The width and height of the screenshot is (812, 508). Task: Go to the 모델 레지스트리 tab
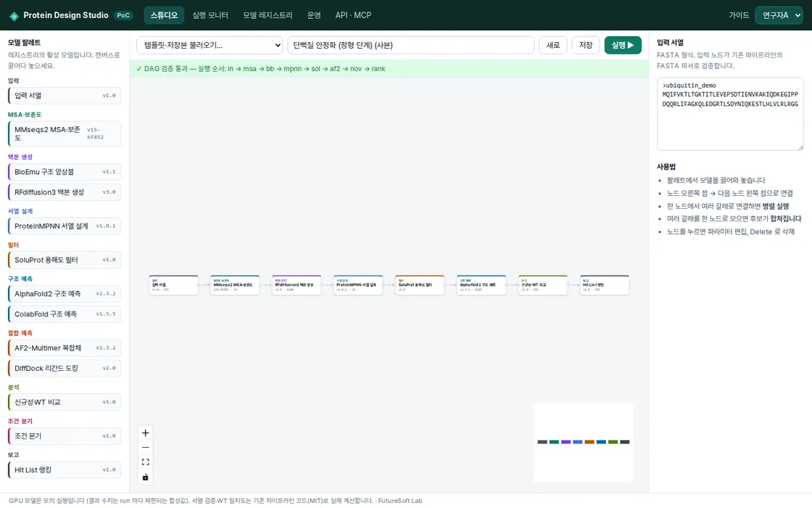coord(268,15)
